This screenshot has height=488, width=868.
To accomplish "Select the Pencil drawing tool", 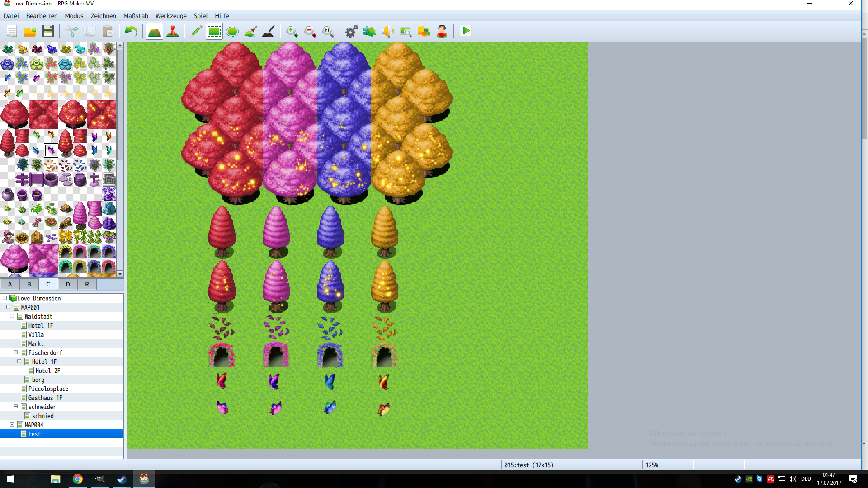I will 196,32.
